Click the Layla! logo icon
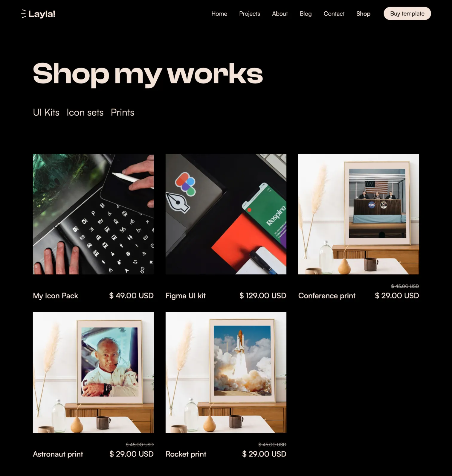452x476 pixels. [24, 14]
